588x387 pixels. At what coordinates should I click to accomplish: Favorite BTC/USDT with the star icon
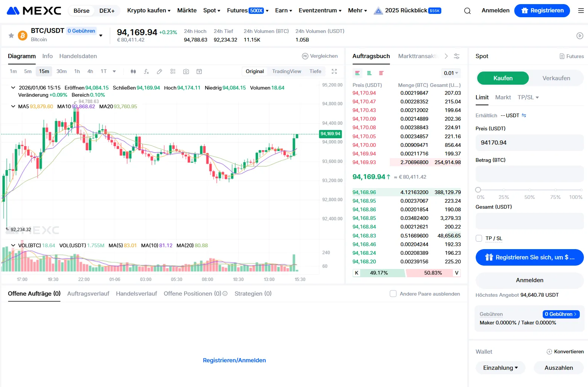pyautogui.click(x=11, y=36)
